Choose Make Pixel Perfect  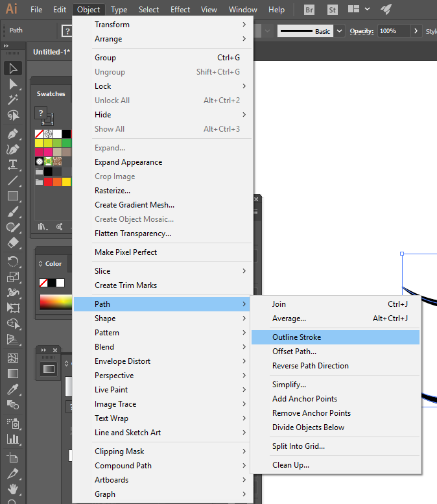(x=163, y=252)
